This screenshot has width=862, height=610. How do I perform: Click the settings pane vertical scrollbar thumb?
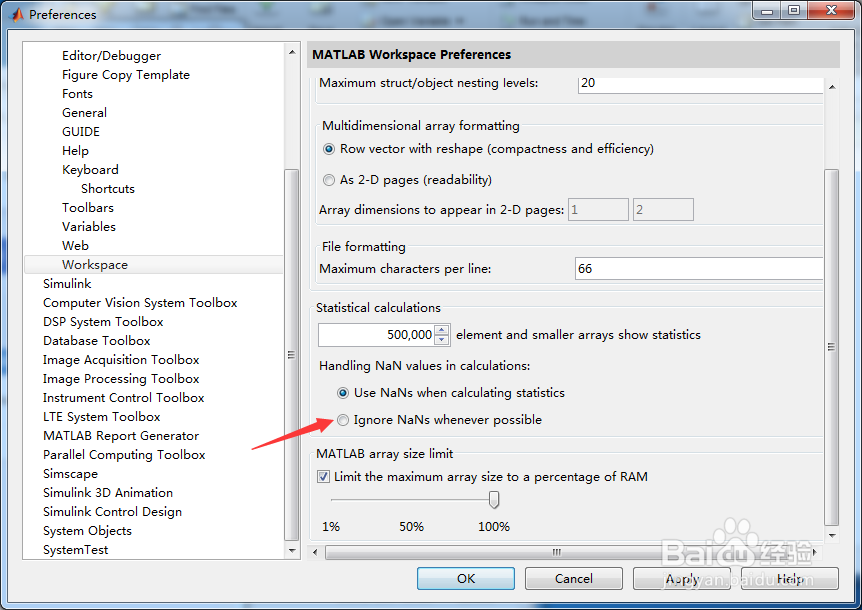tap(832, 347)
